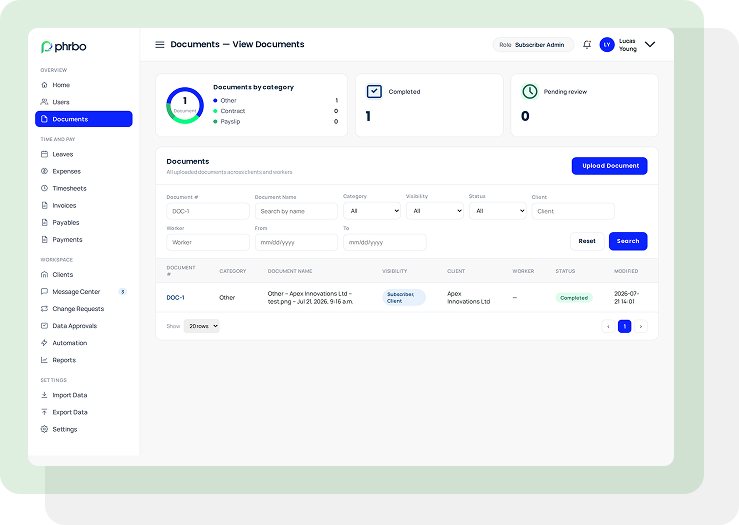Click the Data Approvals icon
The height and width of the screenshot is (525, 739).
pos(44,326)
